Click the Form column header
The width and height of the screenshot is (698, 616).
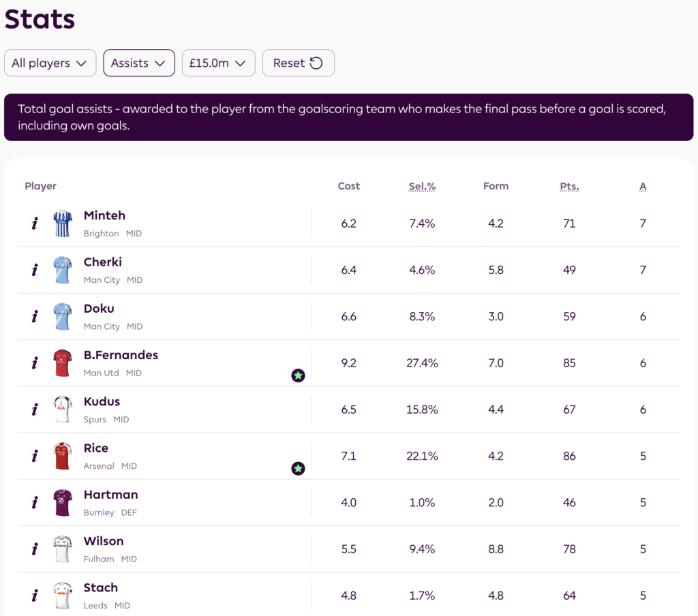pyautogui.click(x=496, y=186)
